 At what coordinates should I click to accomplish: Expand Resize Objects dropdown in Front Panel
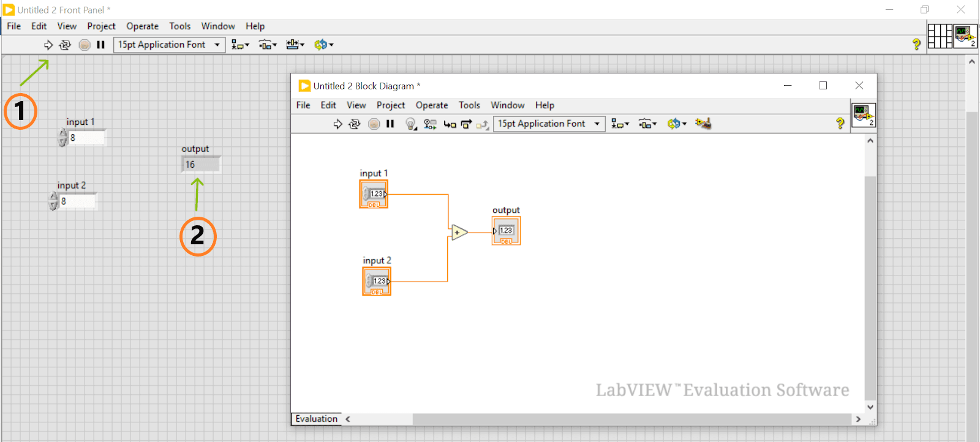tap(295, 45)
